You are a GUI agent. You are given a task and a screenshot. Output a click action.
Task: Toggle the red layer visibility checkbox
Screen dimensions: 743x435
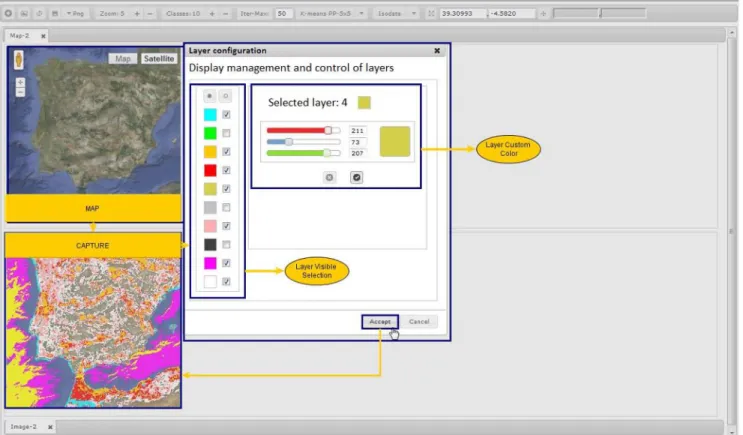tap(227, 170)
